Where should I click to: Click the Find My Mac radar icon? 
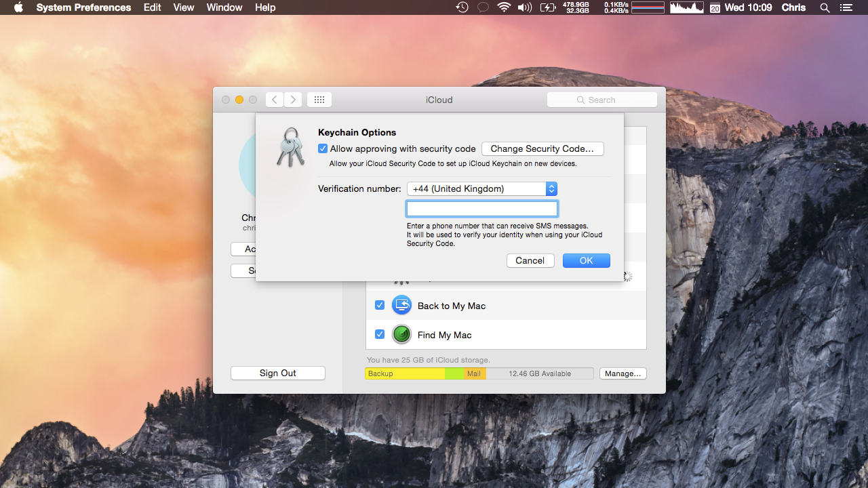tap(402, 334)
